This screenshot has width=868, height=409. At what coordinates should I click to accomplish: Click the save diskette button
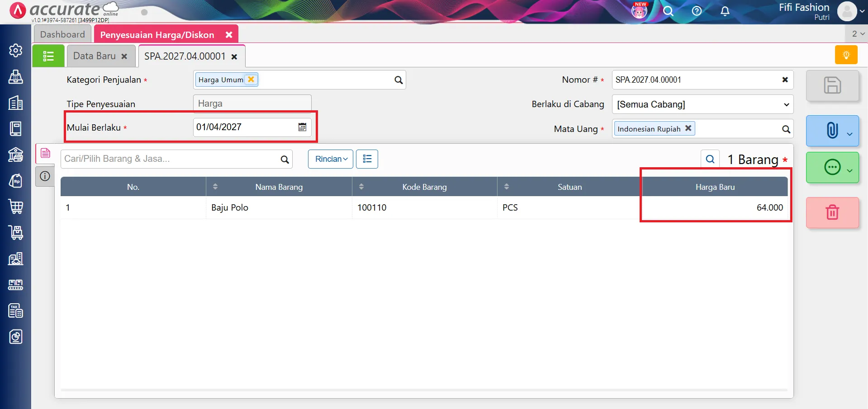coord(832,85)
